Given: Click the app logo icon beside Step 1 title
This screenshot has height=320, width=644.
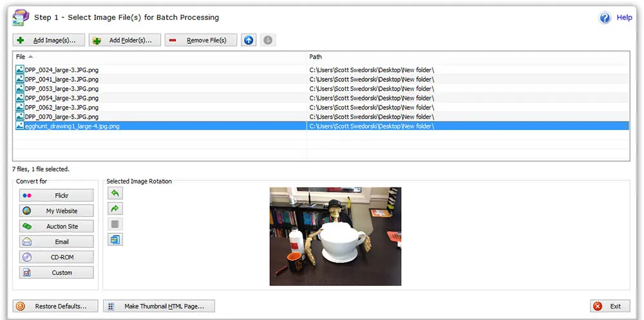Looking at the screenshot, I should pyautogui.click(x=21, y=17).
